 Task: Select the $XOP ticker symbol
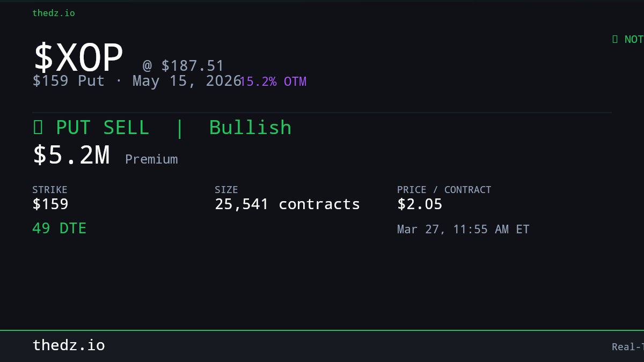coord(78,58)
